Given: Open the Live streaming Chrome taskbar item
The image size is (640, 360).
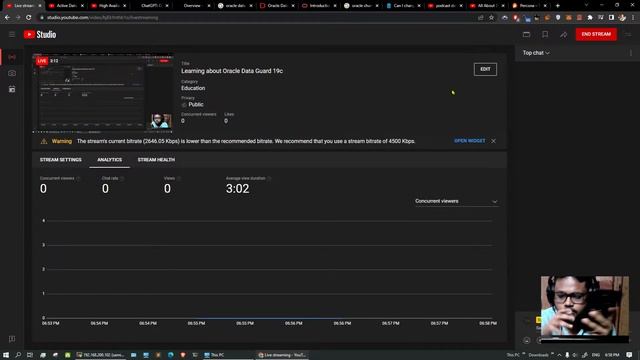Looking at the screenshot, I should (282, 355).
